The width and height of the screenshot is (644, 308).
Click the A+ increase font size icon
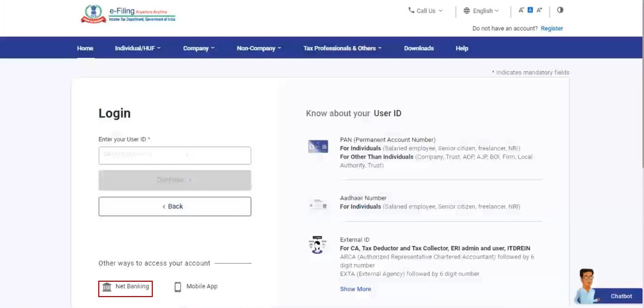coord(539,10)
